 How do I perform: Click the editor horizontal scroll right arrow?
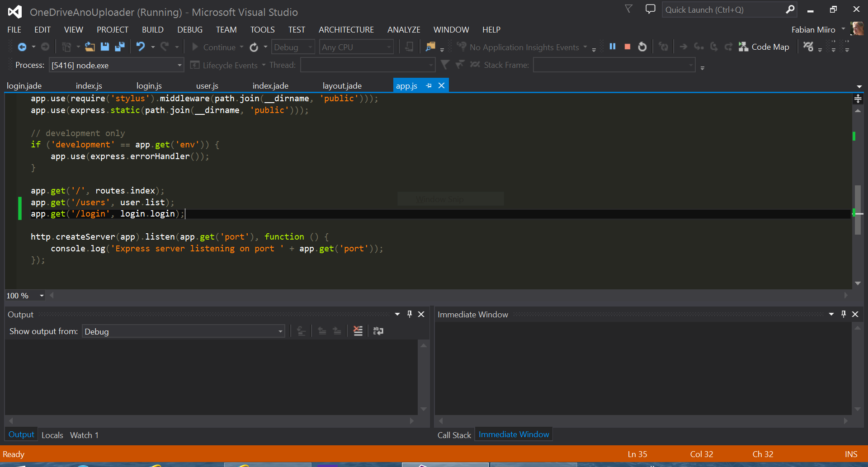[846, 296]
